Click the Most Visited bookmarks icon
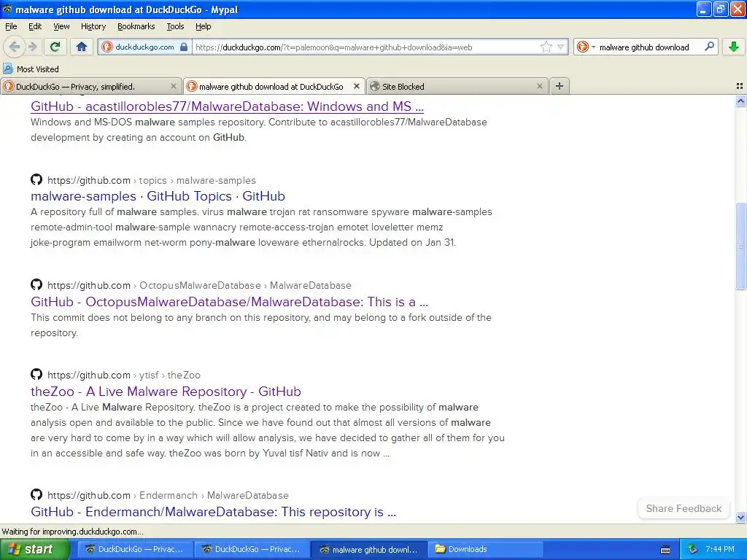747x560 pixels. click(7, 69)
